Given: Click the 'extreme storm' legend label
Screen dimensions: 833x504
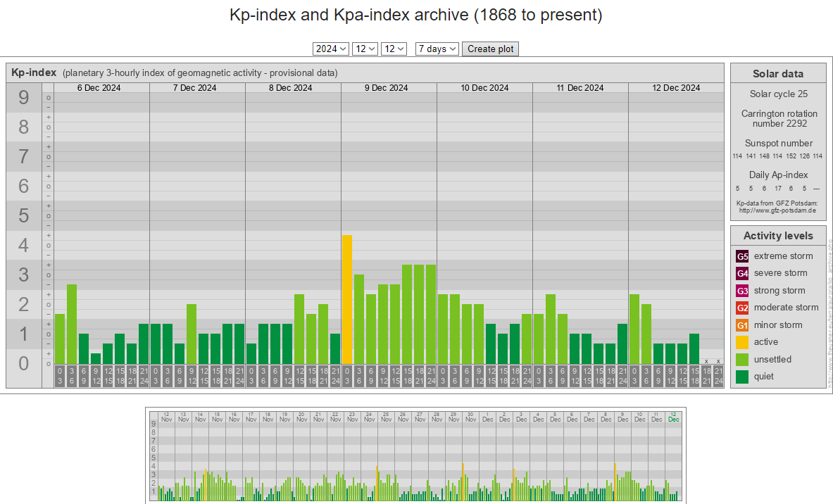Looking at the screenshot, I should point(783,256).
